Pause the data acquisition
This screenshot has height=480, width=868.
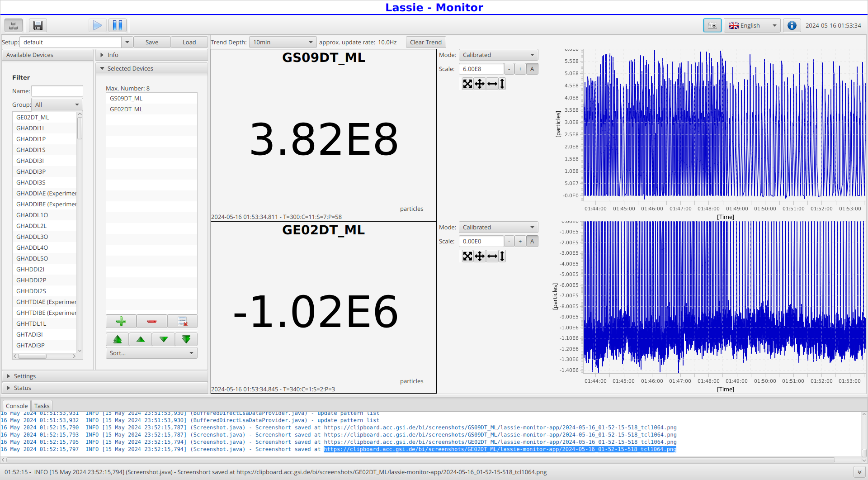pos(118,25)
